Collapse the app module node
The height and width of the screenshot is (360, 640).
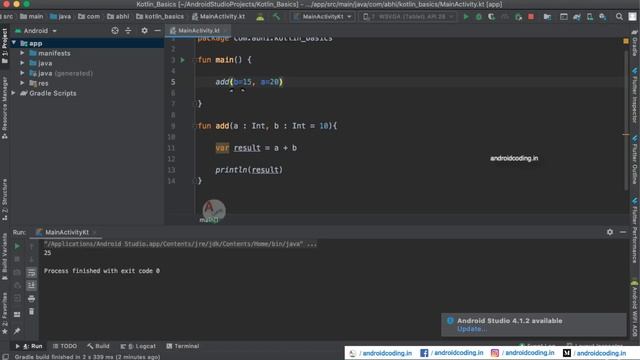14,43
